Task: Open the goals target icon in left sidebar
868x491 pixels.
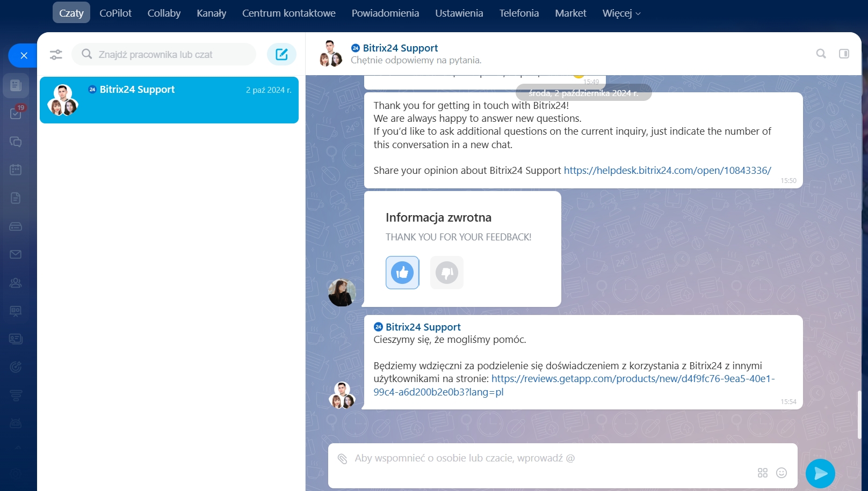Action: (16, 367)
